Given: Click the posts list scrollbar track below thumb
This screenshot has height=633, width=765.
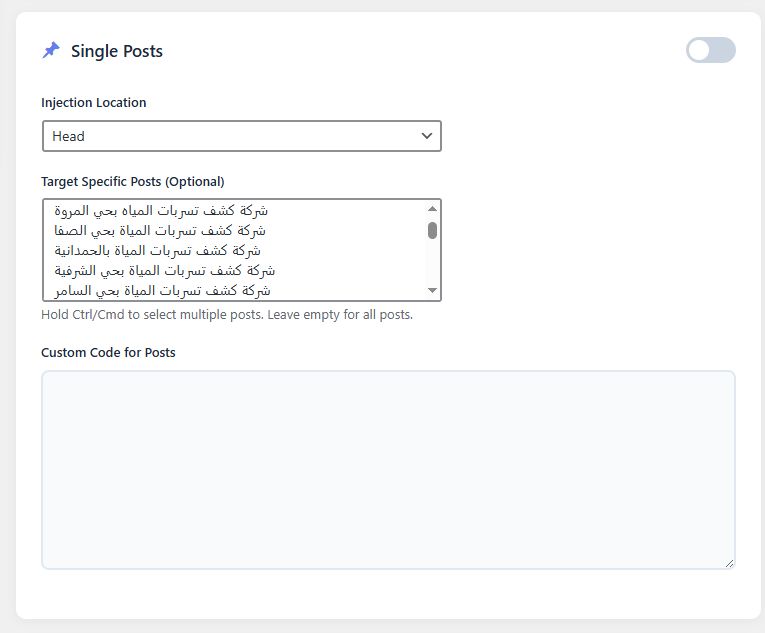Looking at the screenshot, I should coord(433,264).
